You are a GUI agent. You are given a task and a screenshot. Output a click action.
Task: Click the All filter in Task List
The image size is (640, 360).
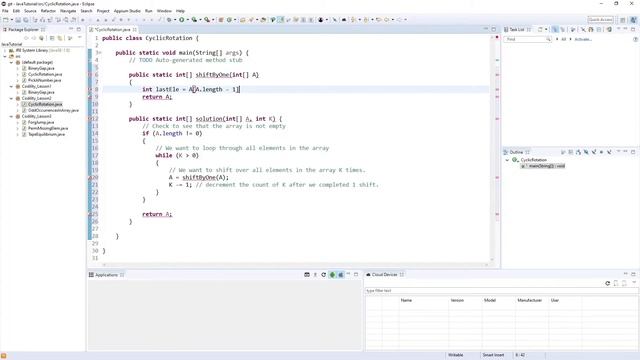click(564, 39)
